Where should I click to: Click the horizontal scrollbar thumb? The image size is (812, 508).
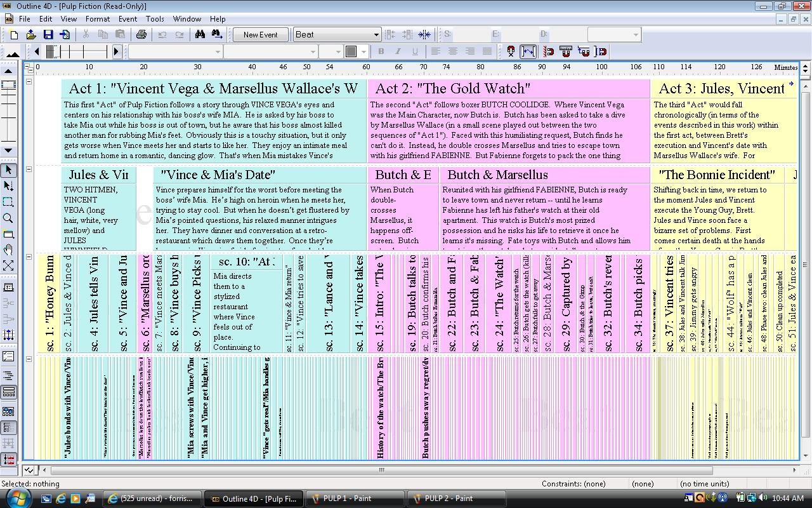point(381,471)
